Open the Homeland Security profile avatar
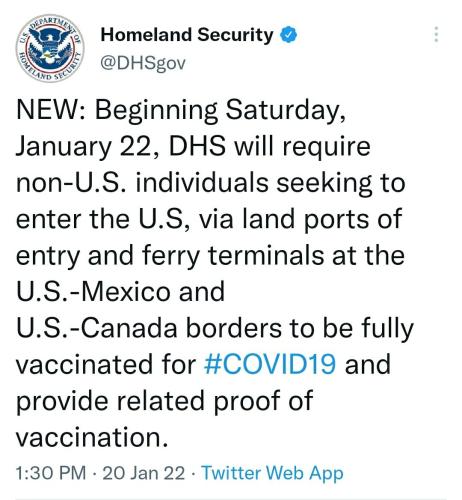Screen dimensions: 462x500 [50, 48]
